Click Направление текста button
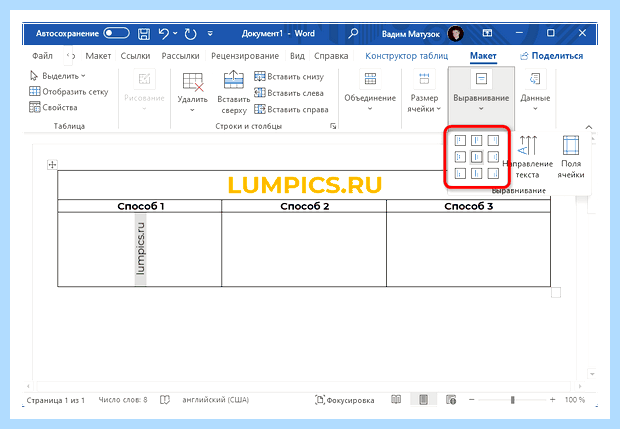Screen dimensions: 620x429 click(528, 157)
